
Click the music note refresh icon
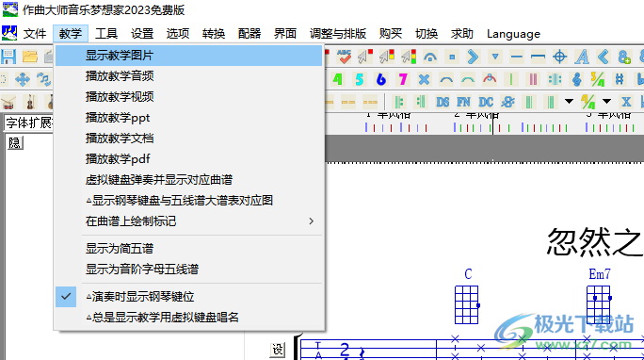[x=43, y=79]
